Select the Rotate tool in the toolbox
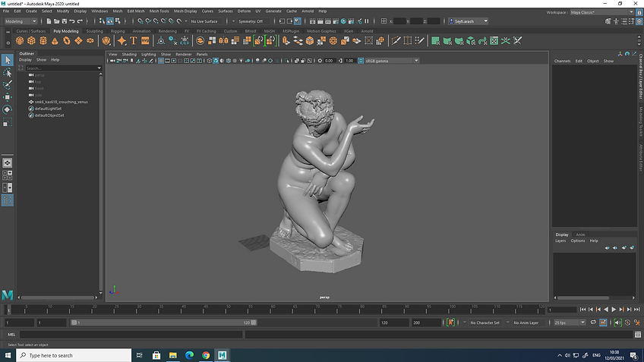The height and width of the screenshot is (362, 644). pos(8,109)
